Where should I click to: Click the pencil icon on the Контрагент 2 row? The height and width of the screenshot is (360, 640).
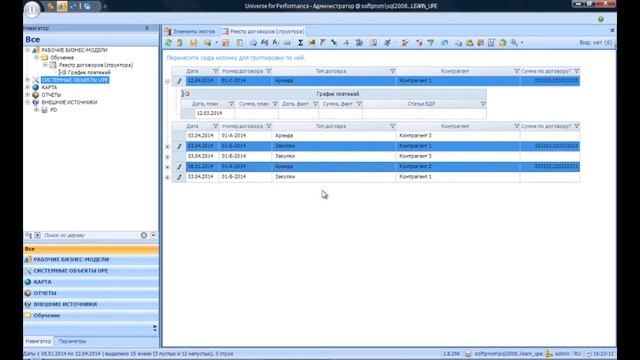179,167
